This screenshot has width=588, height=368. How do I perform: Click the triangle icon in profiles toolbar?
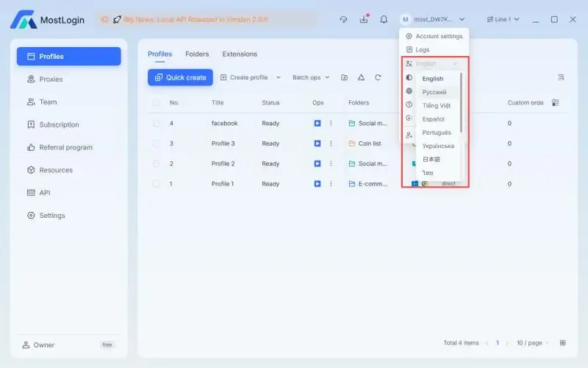361,77
